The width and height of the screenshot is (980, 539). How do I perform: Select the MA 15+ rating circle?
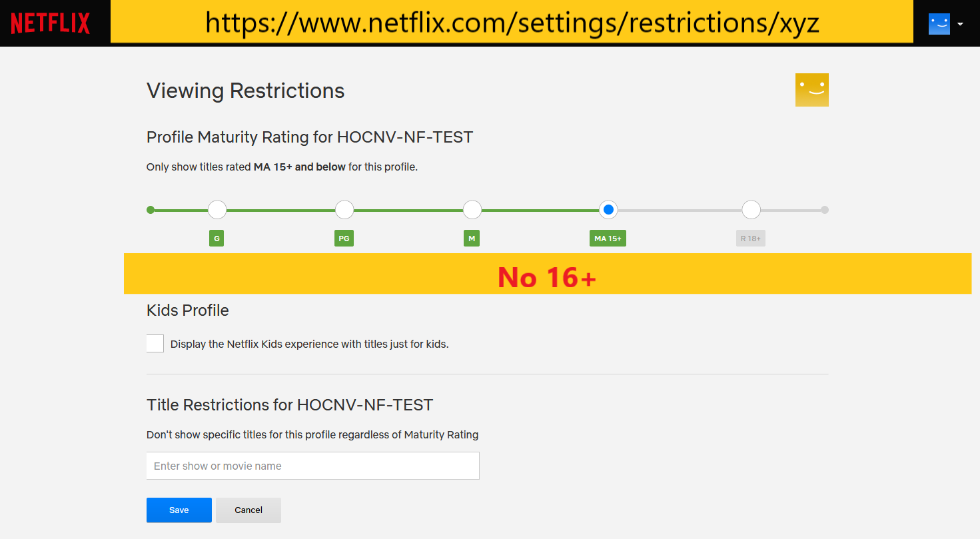pyautogui.click(x=608, y=210)
